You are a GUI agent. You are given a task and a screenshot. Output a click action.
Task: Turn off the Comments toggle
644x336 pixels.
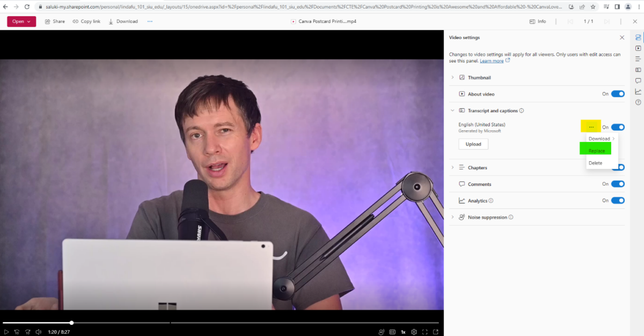tap(617, 184)
